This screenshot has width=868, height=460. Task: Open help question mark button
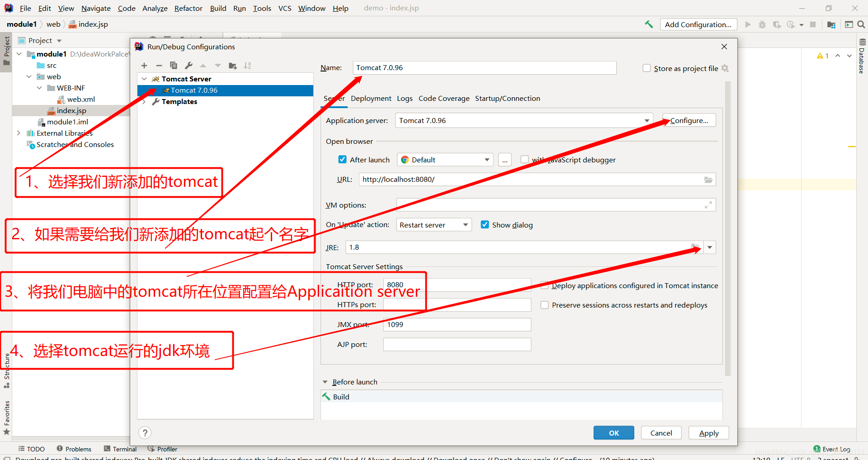(x=145, y=433)
